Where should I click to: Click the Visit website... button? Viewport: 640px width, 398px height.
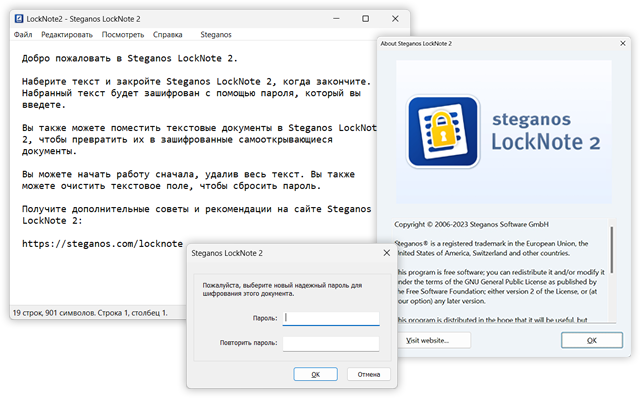point(434,340)
